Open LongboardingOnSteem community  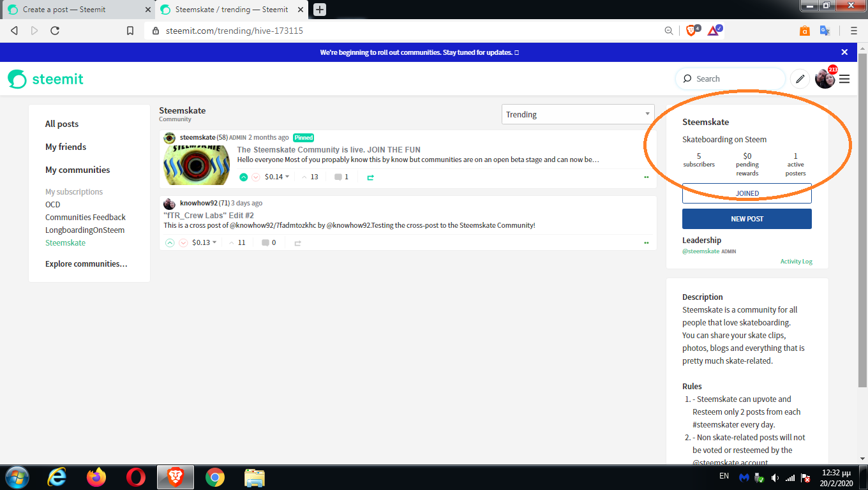click(x=85, y=230)
